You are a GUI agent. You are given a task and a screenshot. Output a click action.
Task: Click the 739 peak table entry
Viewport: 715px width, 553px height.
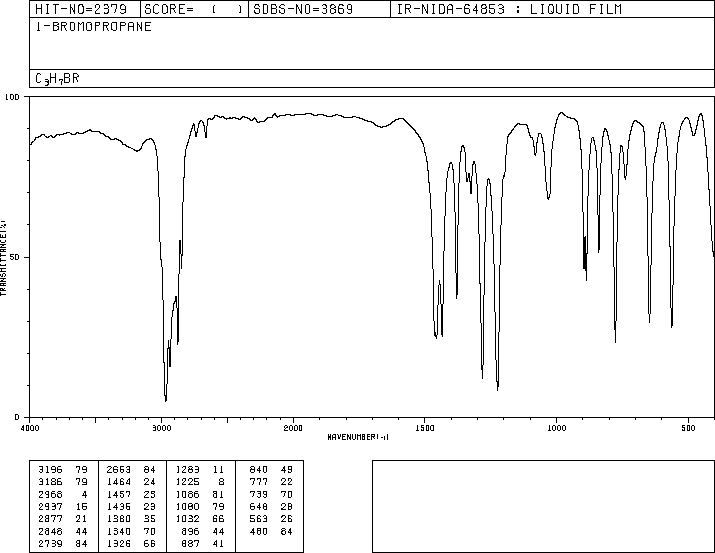(271, 494)
